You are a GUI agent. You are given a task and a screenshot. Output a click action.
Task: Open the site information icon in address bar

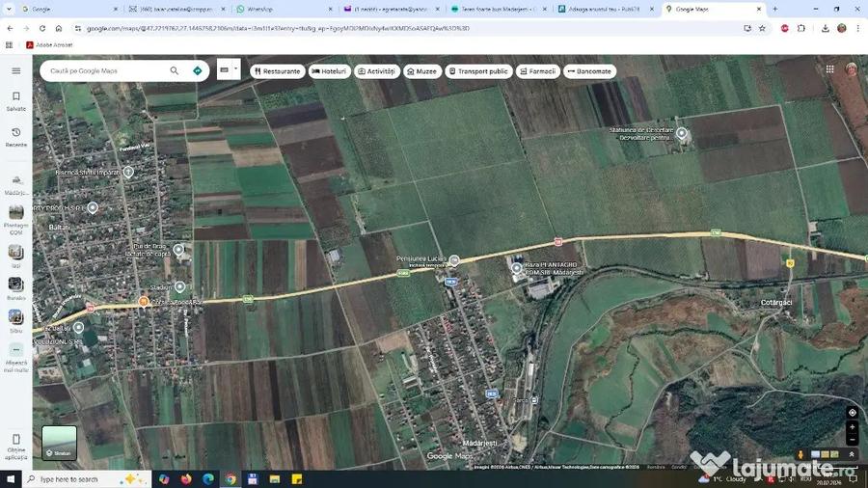(x=78, y=28)
